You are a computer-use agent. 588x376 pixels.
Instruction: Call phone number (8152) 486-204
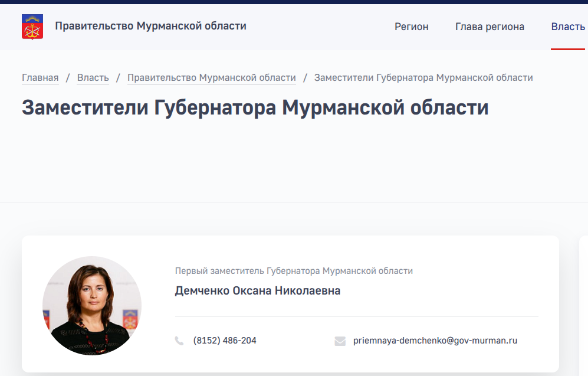tap(225, 341)
